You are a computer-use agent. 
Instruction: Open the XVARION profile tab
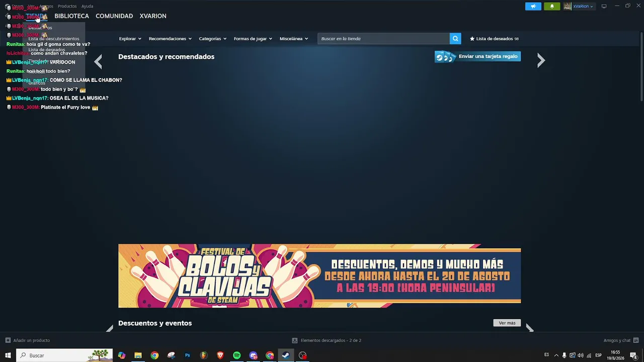pos(153,16)
